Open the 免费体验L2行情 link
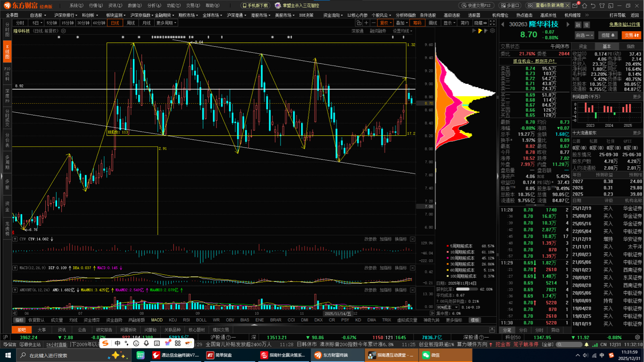This screenshot has height=362, width=644. (x=625, y=24)
